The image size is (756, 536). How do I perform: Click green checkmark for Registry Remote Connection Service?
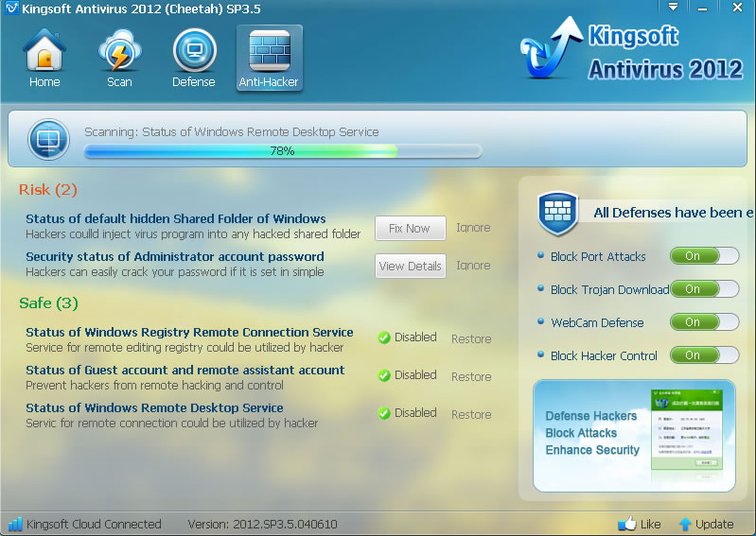tap(384, 337)
